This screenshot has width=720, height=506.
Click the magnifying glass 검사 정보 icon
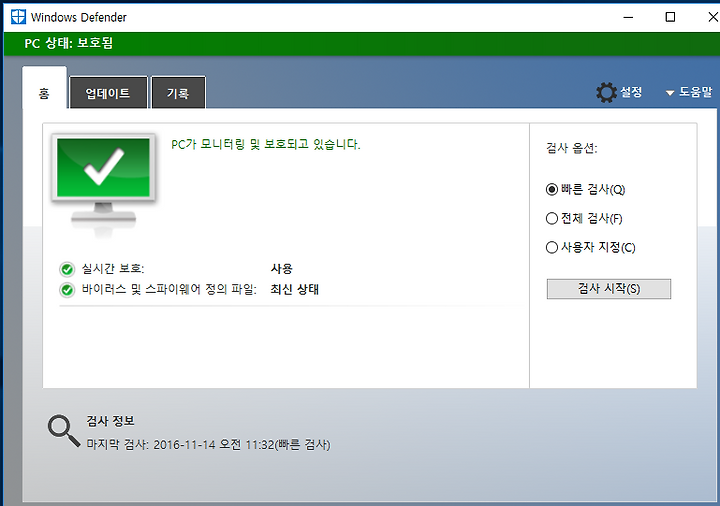click(64, 431)
